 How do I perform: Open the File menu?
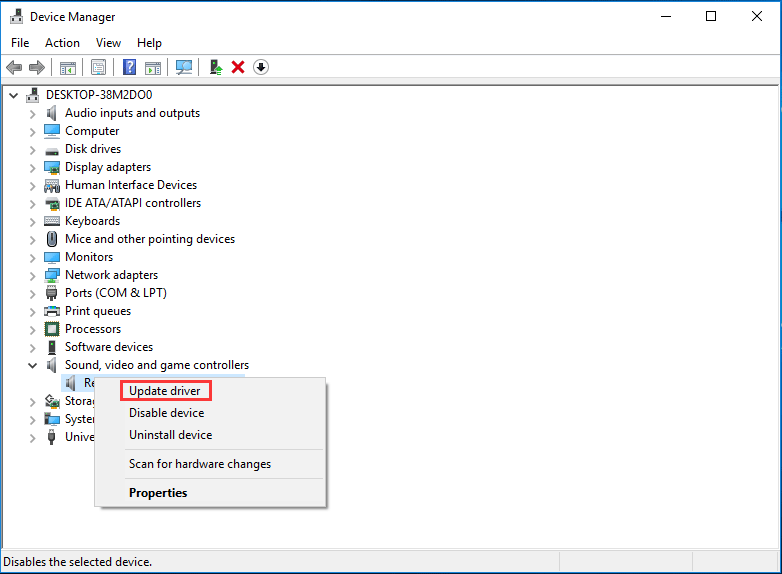point(20,43)
